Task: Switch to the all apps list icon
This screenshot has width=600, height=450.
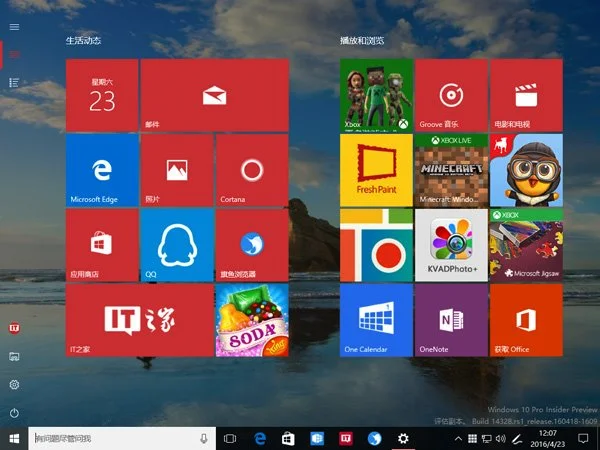Action: tap(14, 82)
